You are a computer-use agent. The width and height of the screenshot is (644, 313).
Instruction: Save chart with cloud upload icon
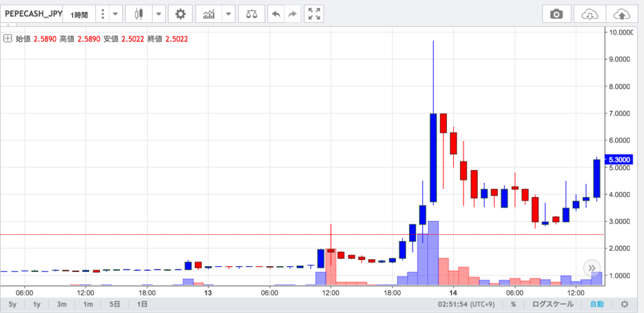(x=621, y=14)
